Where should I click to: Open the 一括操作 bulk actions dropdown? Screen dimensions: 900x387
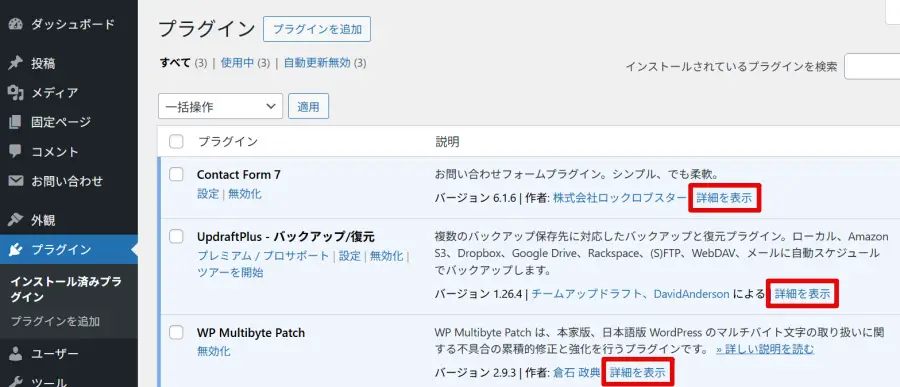click(220, 106)
